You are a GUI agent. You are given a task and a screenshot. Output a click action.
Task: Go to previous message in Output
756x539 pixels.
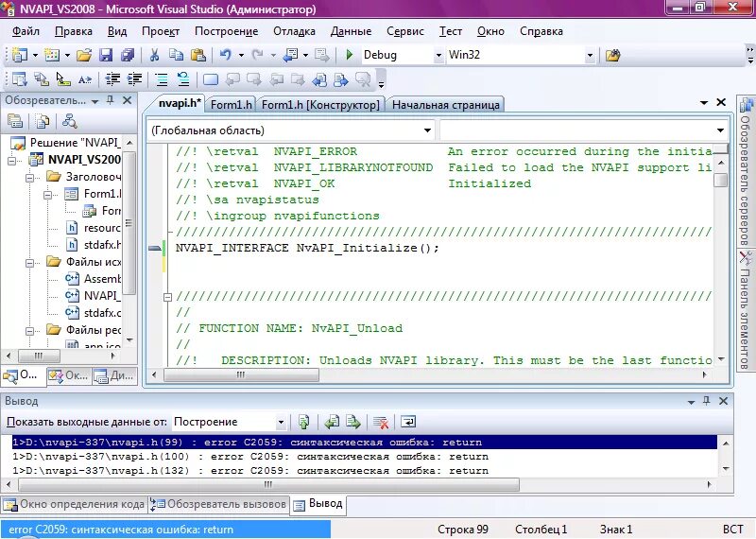tap(332, 423)
